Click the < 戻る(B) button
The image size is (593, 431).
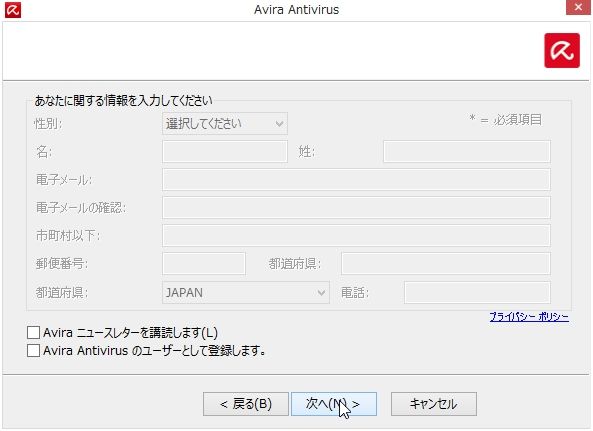point(246,404)
